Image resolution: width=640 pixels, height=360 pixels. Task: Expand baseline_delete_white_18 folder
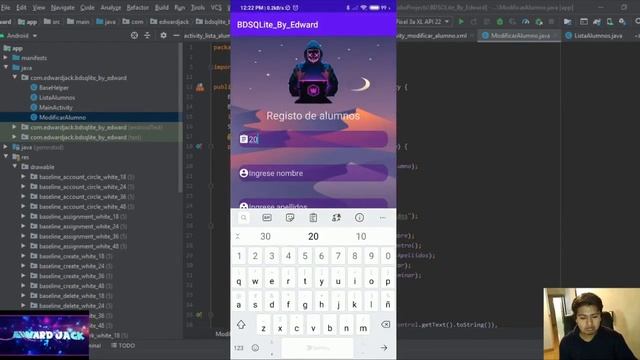click(x=23, y=296)
